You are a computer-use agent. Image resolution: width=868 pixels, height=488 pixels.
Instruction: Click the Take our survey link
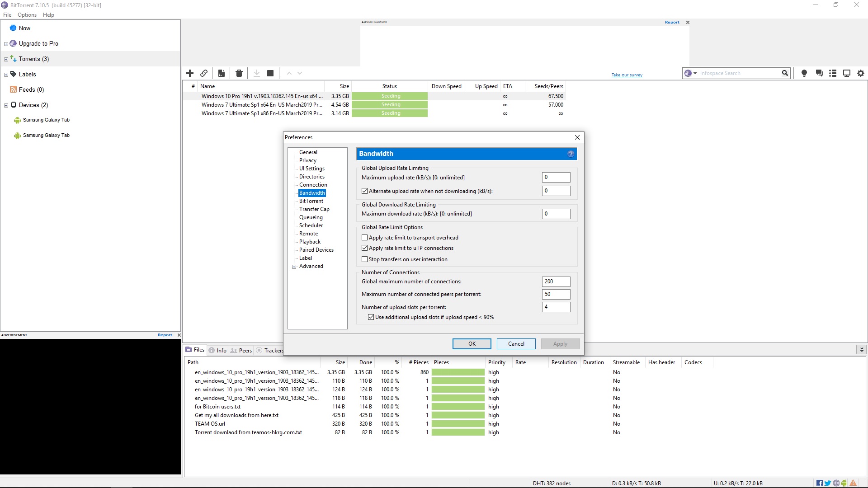click(x=627, y=75)
